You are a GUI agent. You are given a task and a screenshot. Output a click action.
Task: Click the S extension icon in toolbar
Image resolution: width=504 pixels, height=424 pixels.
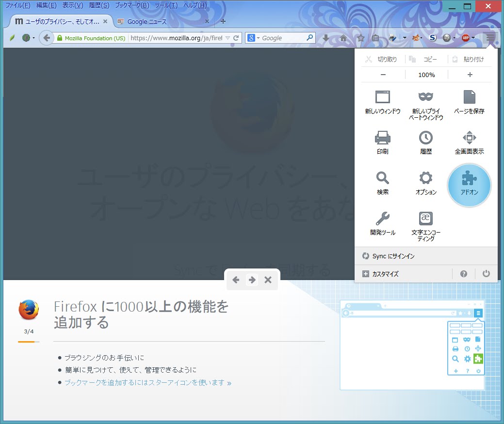click(x=433, y=38)
